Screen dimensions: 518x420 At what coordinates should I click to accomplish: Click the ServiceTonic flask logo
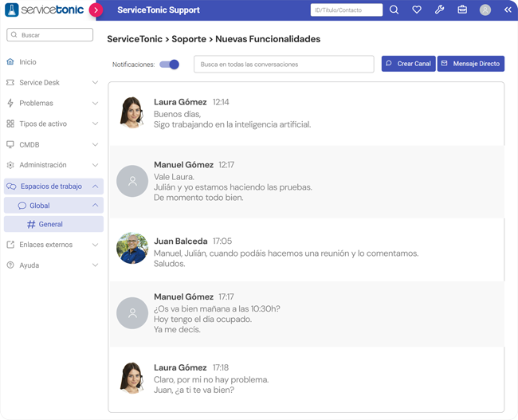[12, 10]
